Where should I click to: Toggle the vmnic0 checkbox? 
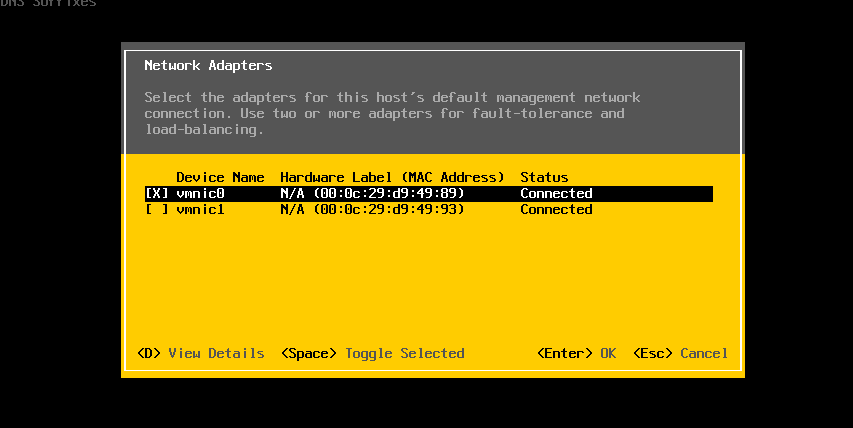tap(157, 194)
